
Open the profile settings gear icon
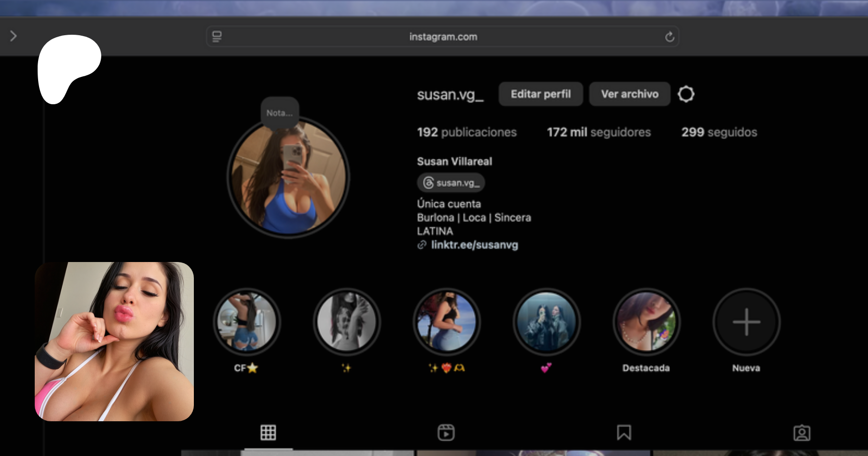tap(686, 94)
